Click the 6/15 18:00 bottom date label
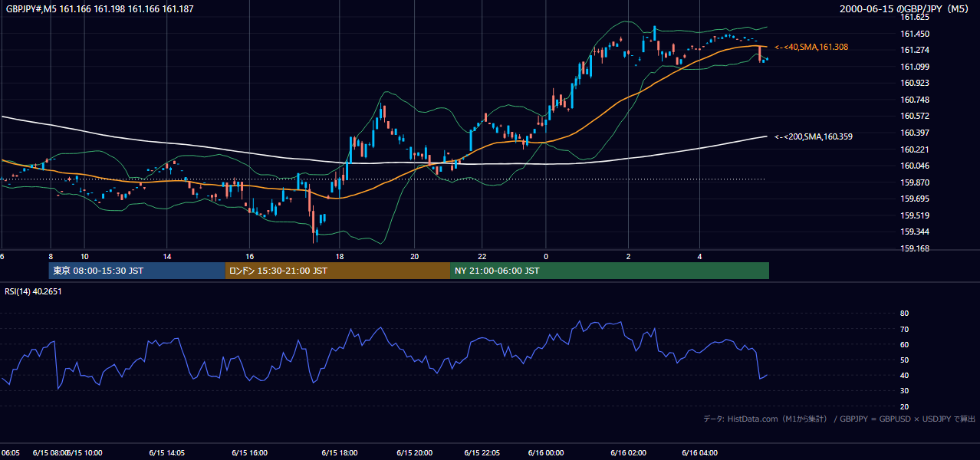Screen dimensions: 980x460 pyautogui.click(x=340, y=453)
